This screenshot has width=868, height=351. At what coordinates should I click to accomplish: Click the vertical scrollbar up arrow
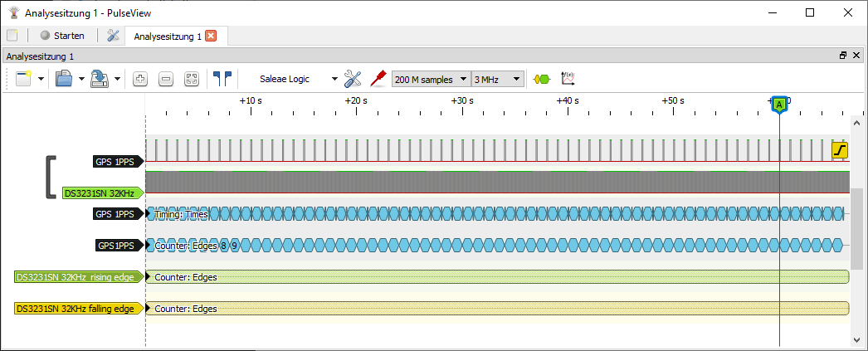[x=856, y=123]
